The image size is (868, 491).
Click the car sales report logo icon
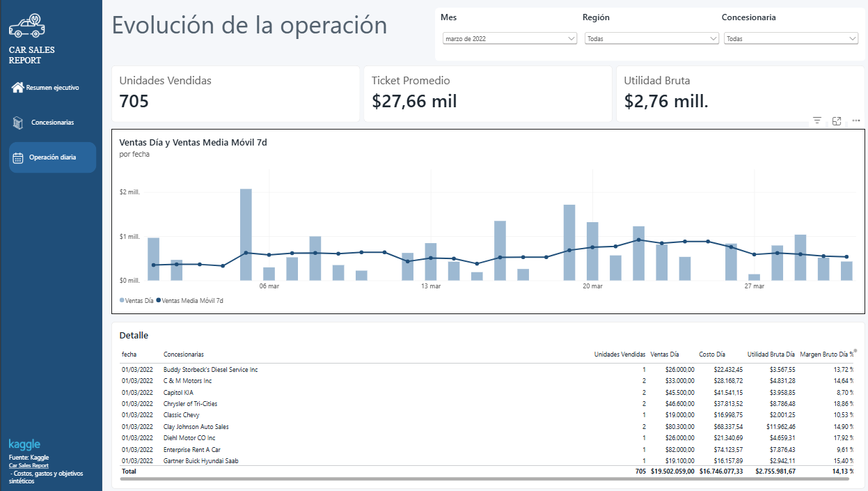coord(26,25)
